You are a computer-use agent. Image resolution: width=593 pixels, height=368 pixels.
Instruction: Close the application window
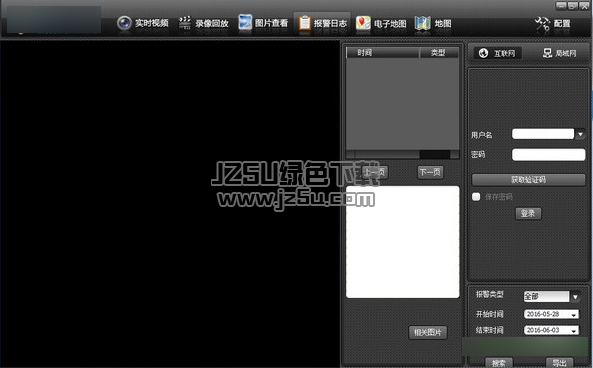click(x=584, y=5)
